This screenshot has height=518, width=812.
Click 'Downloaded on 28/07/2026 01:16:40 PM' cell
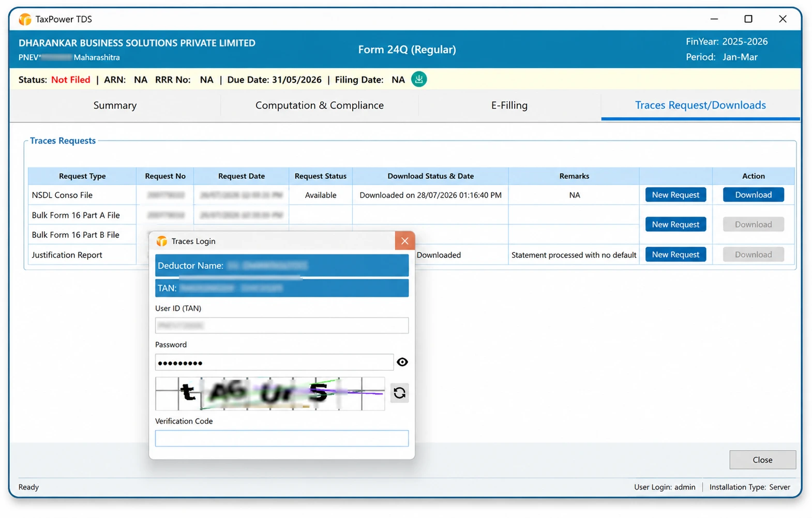pyautogui.click(x=430, y=195)
